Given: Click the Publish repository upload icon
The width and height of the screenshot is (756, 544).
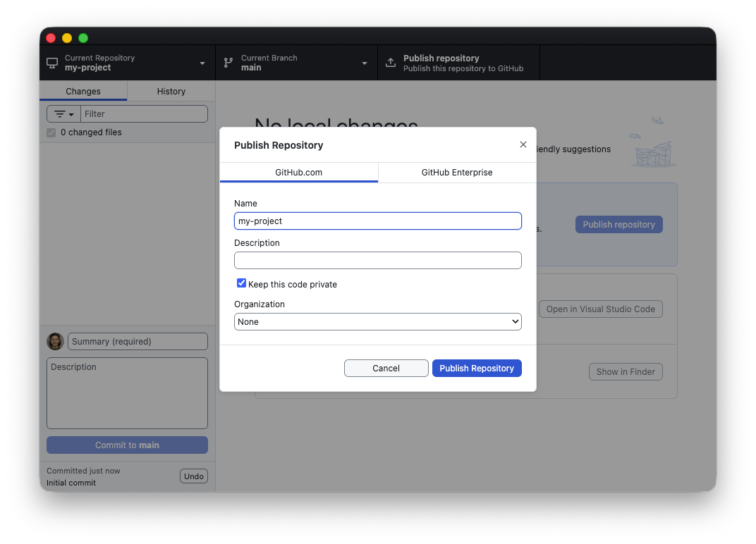Looking at the screenshot, I should pyautogui.click(x=391, y=63).
